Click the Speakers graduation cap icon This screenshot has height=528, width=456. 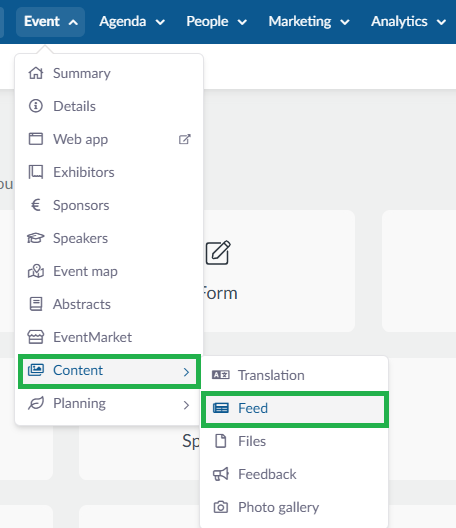tap(36, 238)
